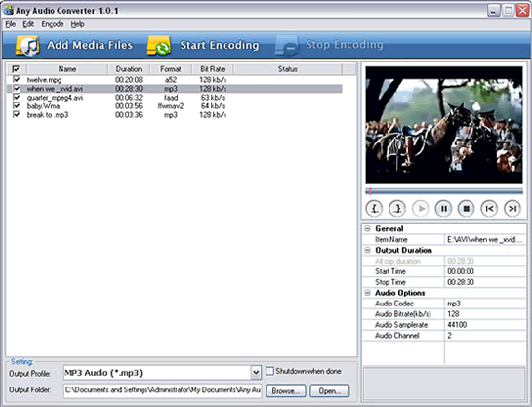
Task: Close the Any Audio Converter window
Action: coord(522,10)
